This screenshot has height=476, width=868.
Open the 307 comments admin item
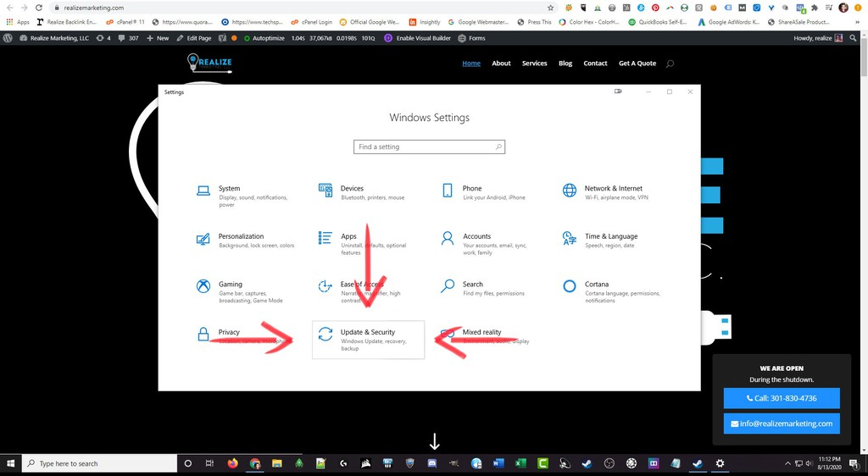pos(129,38)
